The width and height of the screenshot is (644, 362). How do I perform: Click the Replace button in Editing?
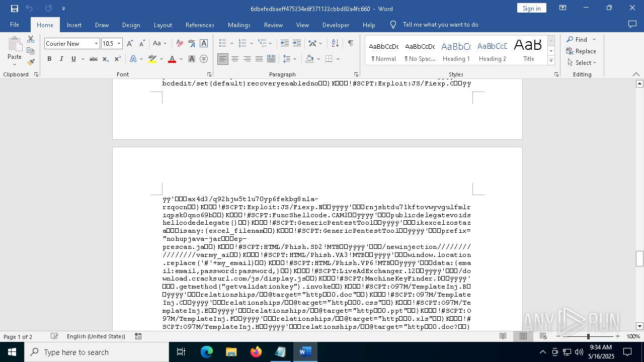pos(581,51)
